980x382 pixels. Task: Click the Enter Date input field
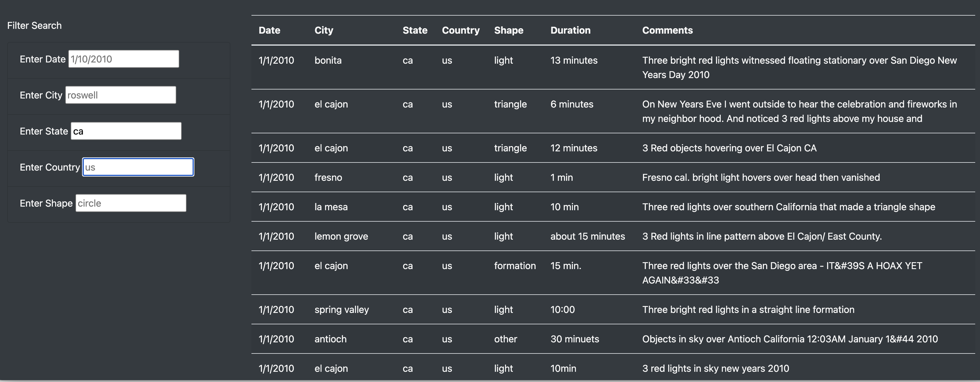(x=124, y=59)
